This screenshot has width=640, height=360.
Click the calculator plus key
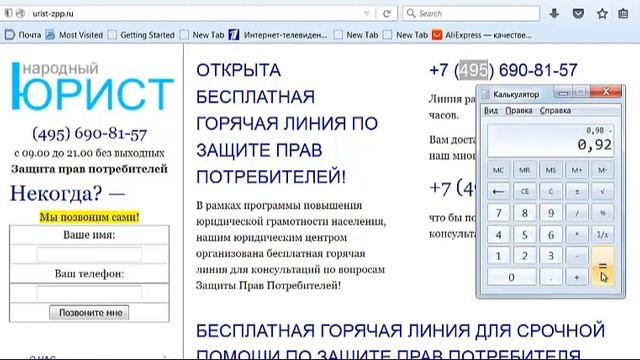pyautogui.click(x=577, y=278)
